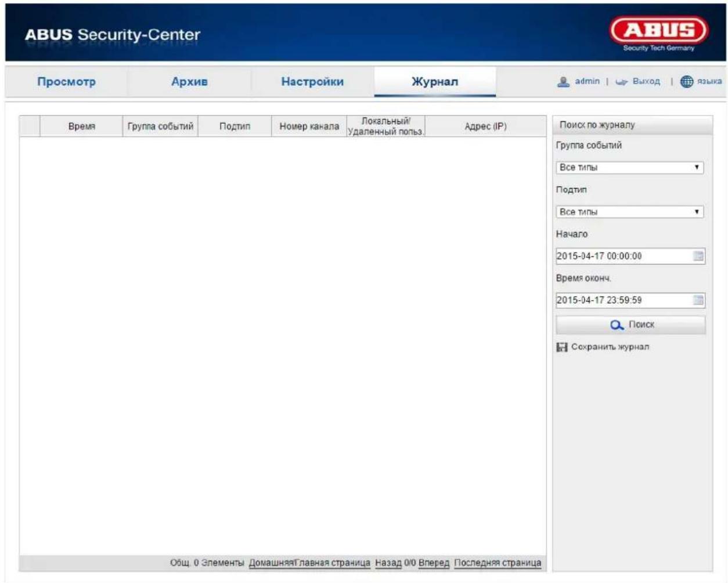The width and height of the screenshot is (728, 583).
Task: Click the Группа событий column header
Action: [x=160, y=126]
